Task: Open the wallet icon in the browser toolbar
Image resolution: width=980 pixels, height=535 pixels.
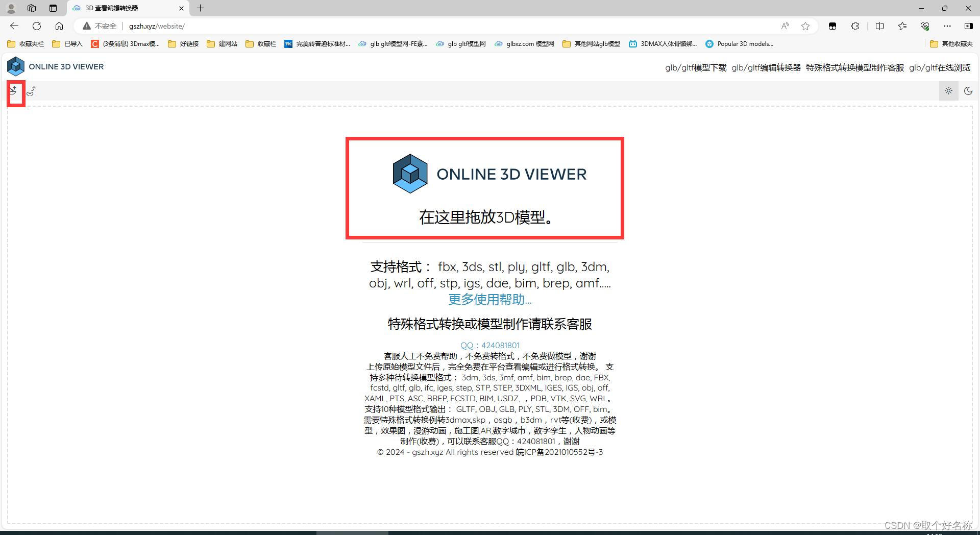Action: point(832,26)
